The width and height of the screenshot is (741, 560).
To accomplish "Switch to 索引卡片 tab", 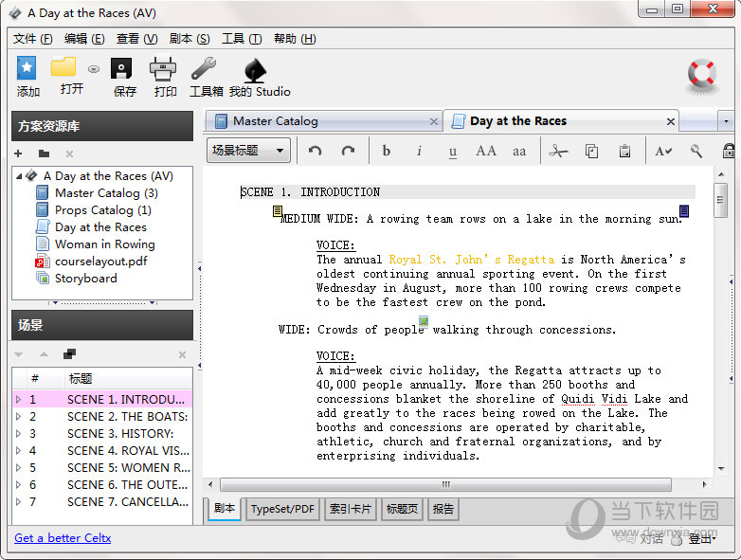I will tap(351, 510).
